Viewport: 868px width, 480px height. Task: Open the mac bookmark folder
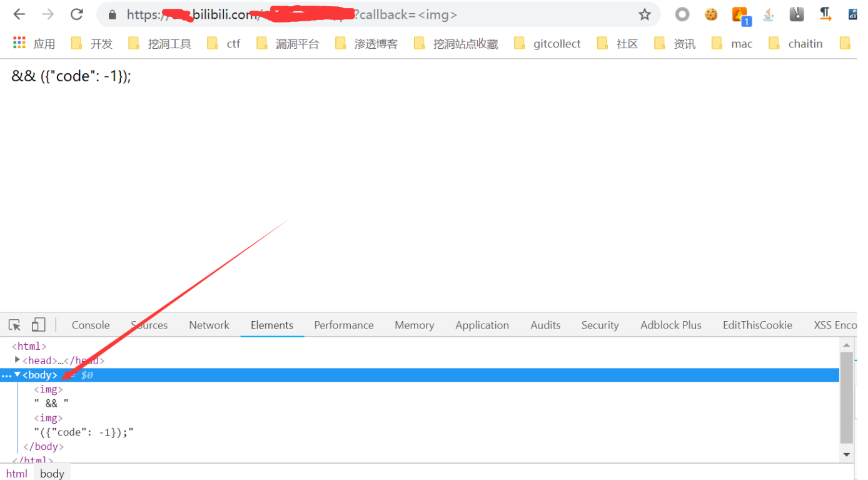[x=732, y=43]
